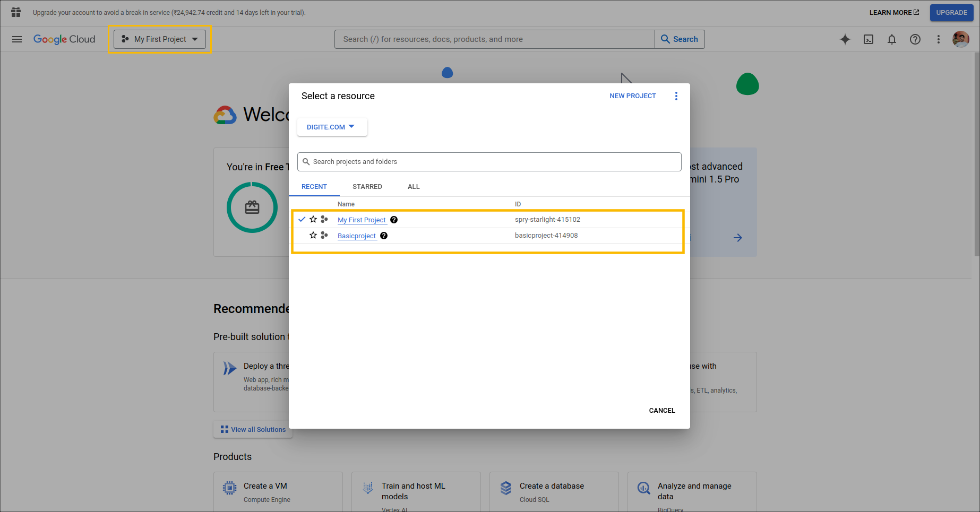This screenshot has width=980, height=512.
Task: Switch to the RECENT tab
Action: tap(314, 187)
